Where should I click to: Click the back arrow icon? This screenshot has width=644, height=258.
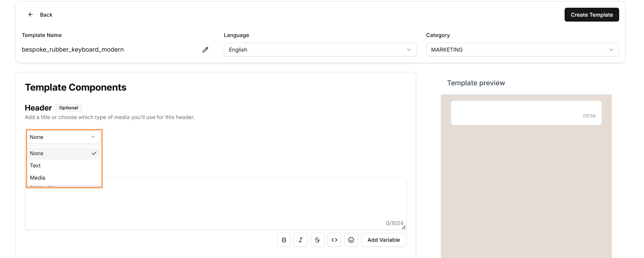click(31, 15)
